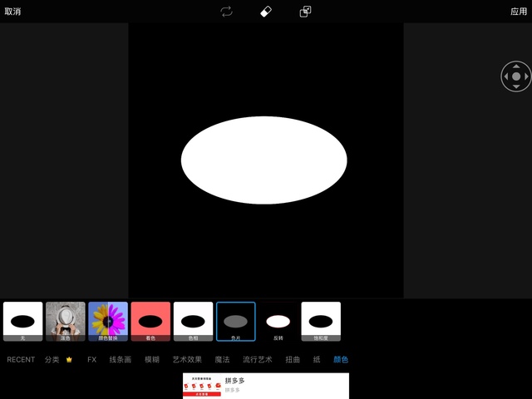Select the 饱和度 saturation effect thumbnail
This screenshot has width=532, height=399.
click(x=321, y=321)
